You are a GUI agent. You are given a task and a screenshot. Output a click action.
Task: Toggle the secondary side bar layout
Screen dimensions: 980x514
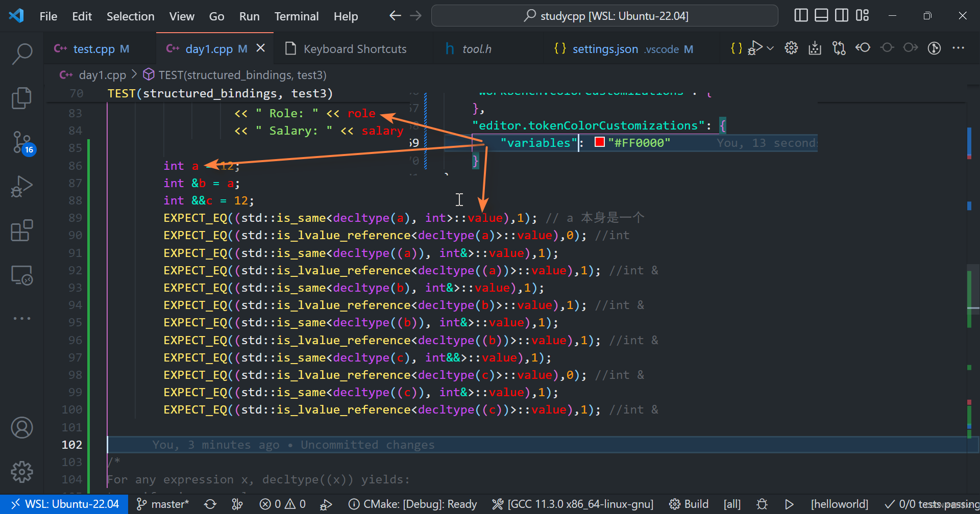click(842, 16)
